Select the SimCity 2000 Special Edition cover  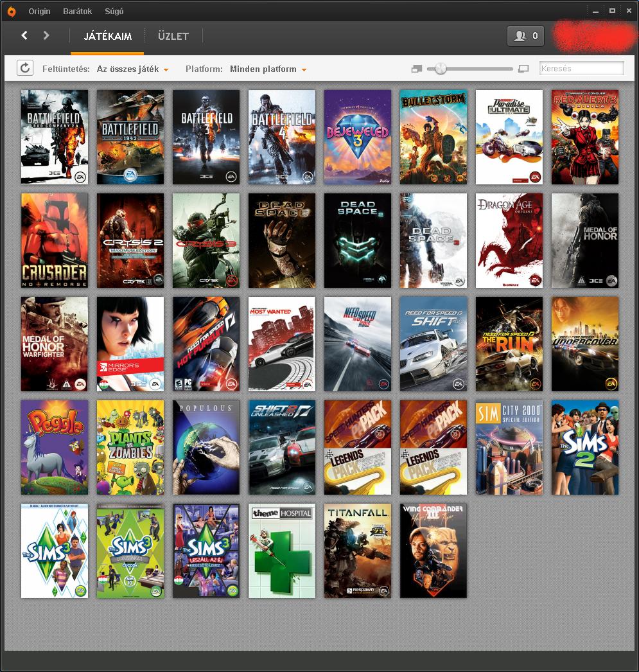509,447
